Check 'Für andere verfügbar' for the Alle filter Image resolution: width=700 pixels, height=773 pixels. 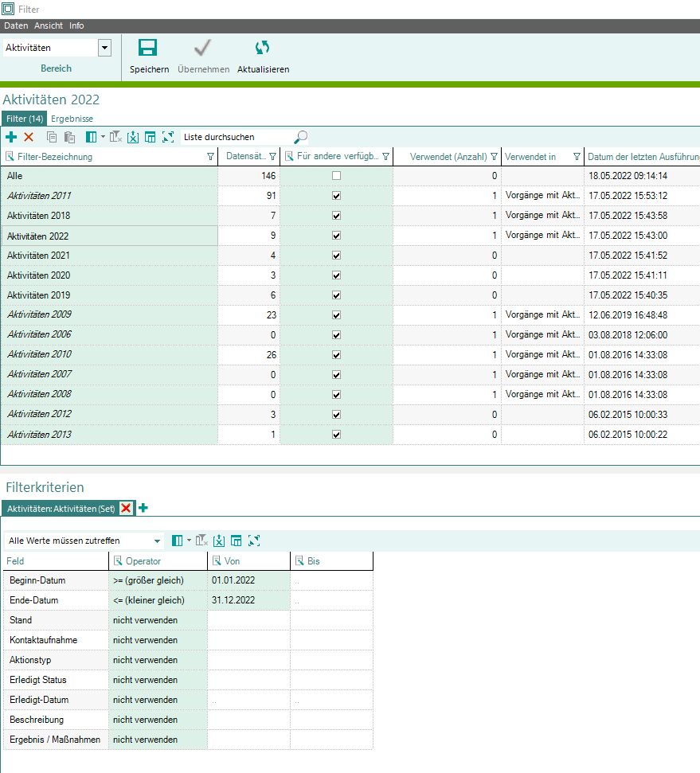[336, 175]
